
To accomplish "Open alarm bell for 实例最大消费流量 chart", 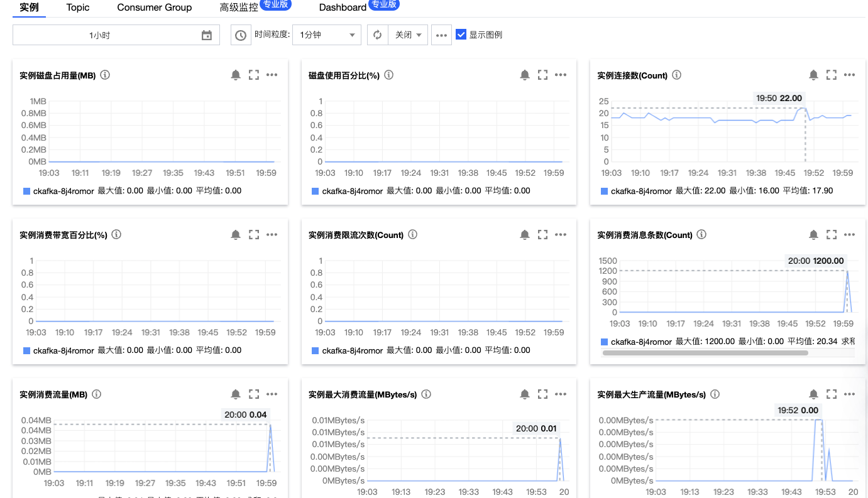I will click(x=525, y=394).
